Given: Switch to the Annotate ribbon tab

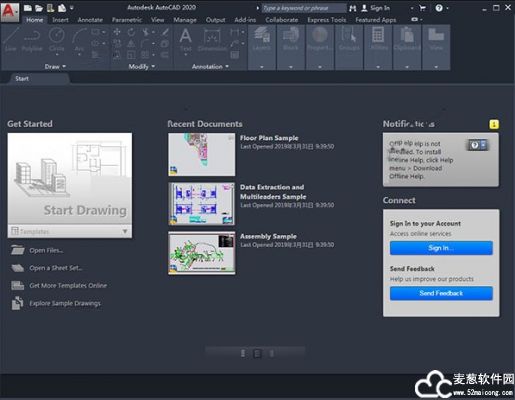Looking at the screenshot, I should click(90, 20).
